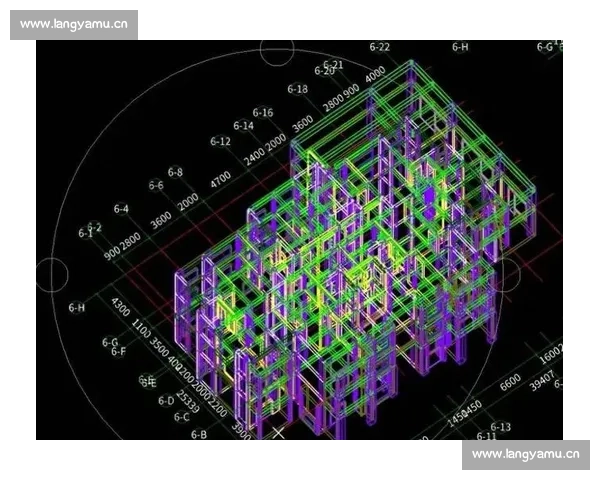Select the 6-4 grid label
Viewport: 600px width, 480px height.
(121, 209)
